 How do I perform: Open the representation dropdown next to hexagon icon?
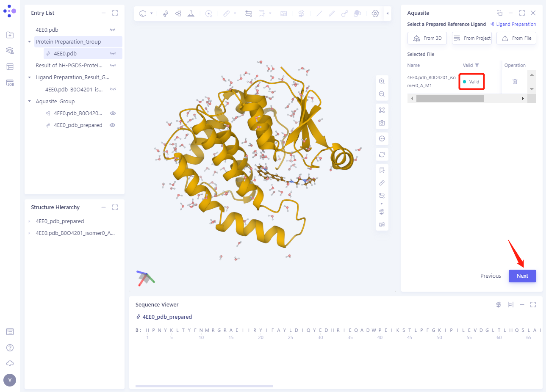tap(151, 13)
